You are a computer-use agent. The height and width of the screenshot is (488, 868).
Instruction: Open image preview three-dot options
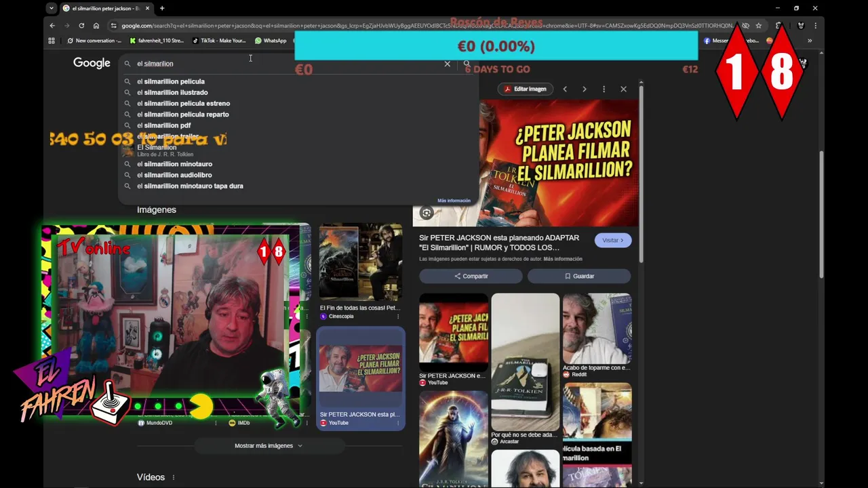pyautogui.click(x=604, y=89)
